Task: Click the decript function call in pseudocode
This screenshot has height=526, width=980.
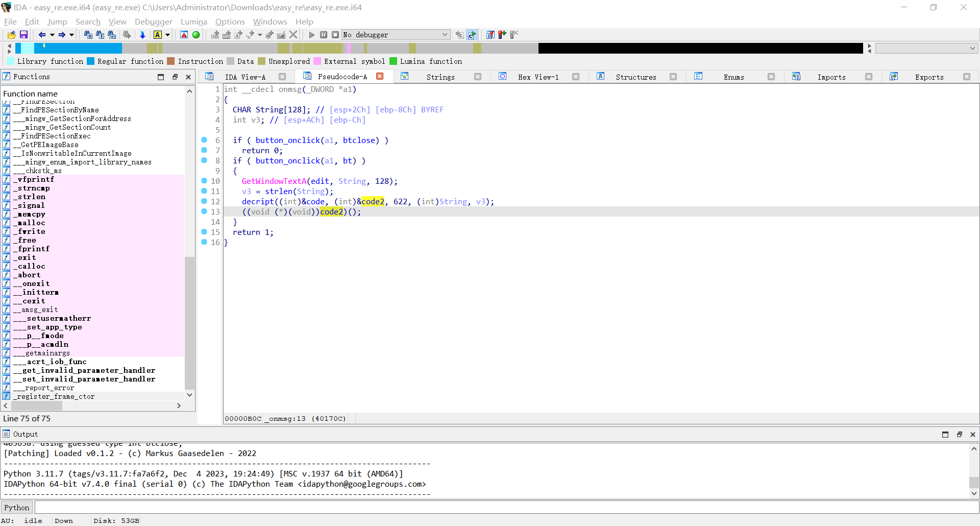Action: coord(258,202)
